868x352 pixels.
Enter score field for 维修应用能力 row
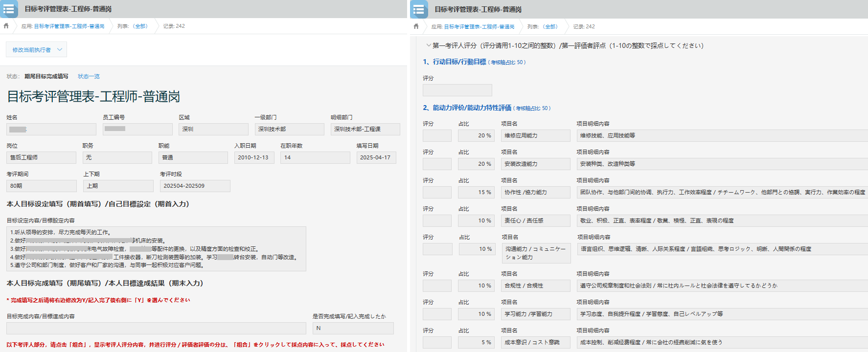click(x=437, y=135)
